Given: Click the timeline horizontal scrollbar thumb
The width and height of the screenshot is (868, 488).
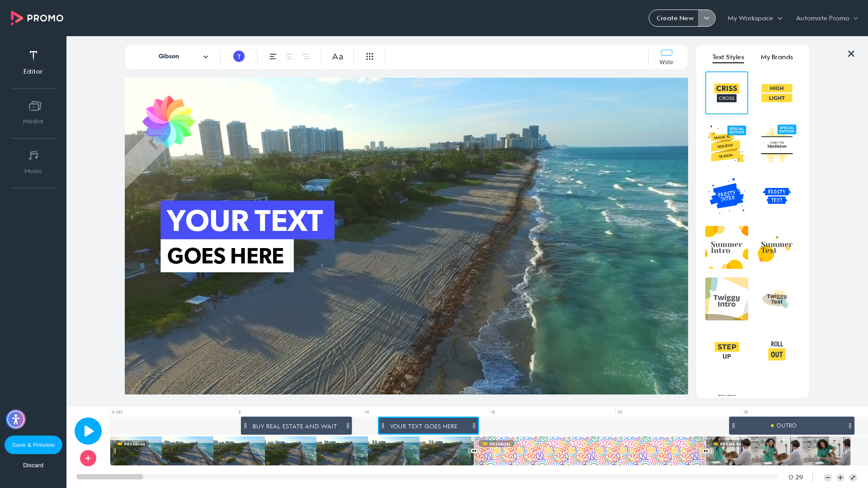Looking at the screenshot, I should [x=110, y=477].
